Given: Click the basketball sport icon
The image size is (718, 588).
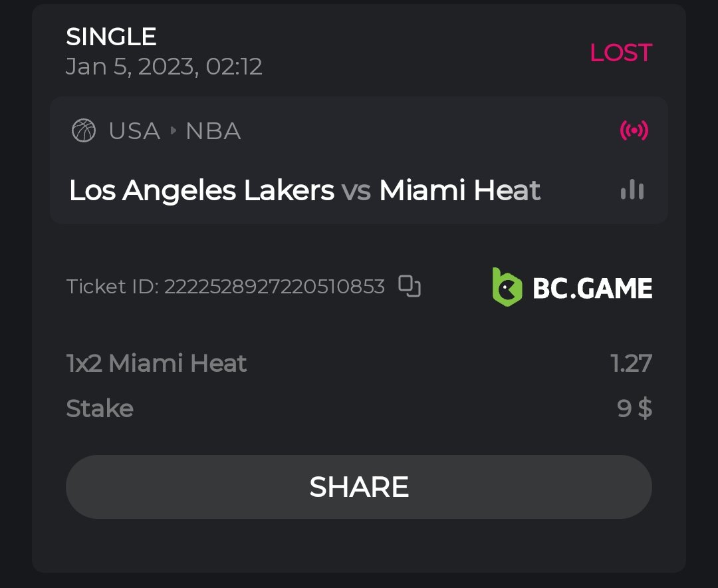Looking at the screenshot, I should pos(84,130).
